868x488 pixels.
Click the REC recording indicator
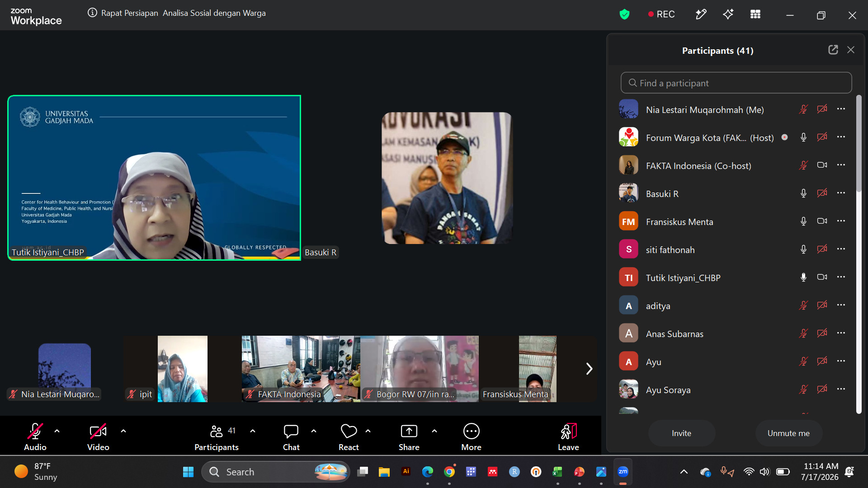click(661, 14)
